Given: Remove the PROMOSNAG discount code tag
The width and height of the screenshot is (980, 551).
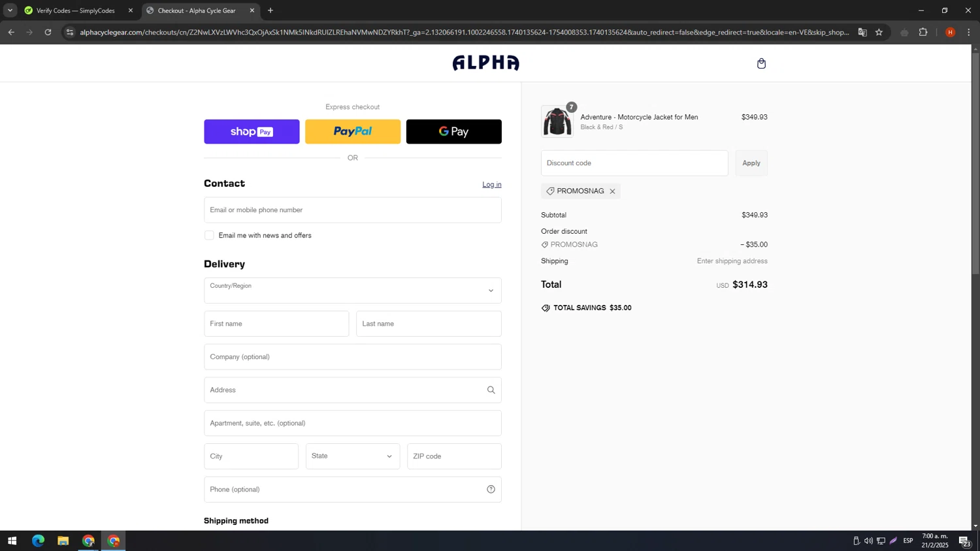Looking at the screenshot, I should click(x=612, y=191).
